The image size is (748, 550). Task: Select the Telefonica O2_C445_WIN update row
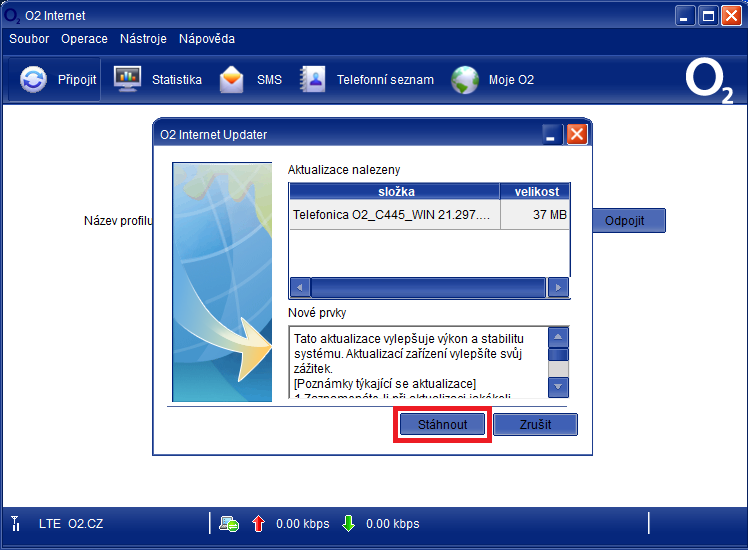pos(394,215)
